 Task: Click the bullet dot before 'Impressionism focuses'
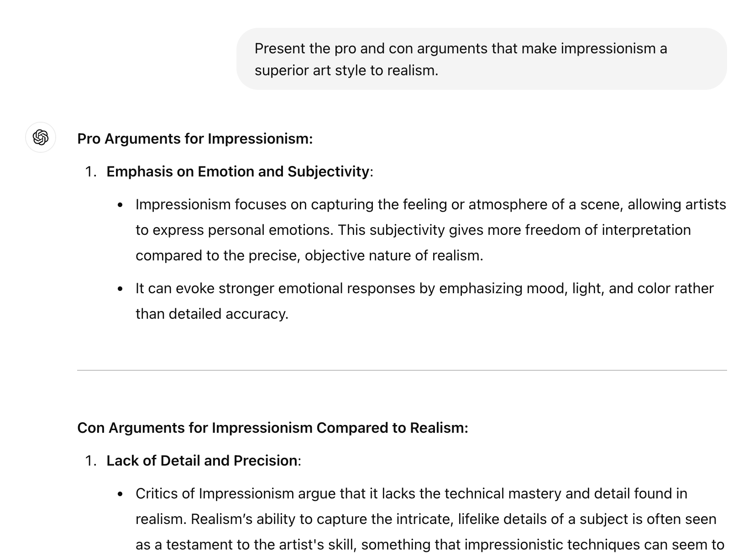point(120,205)
